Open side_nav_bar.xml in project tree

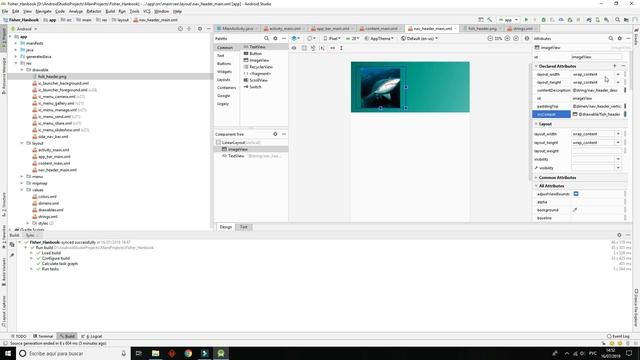(53, 137)
